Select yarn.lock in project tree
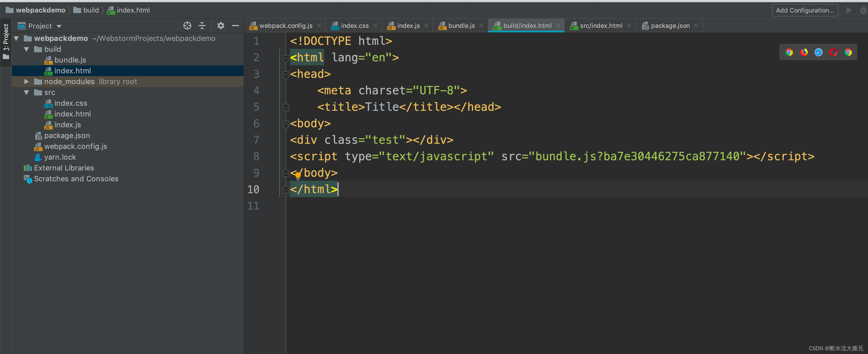The width and height of the screenshot is (868, 354). click(x=128, y=157)
